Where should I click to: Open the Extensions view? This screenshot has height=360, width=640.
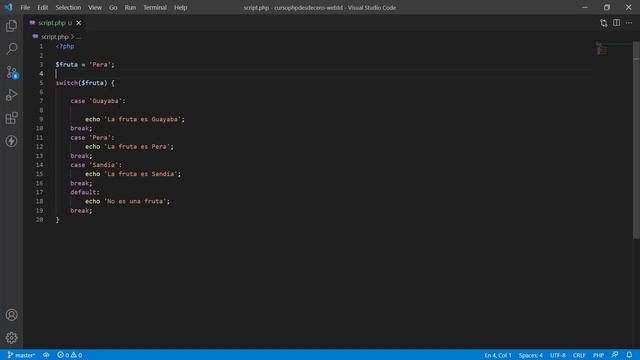pos(11,118)
